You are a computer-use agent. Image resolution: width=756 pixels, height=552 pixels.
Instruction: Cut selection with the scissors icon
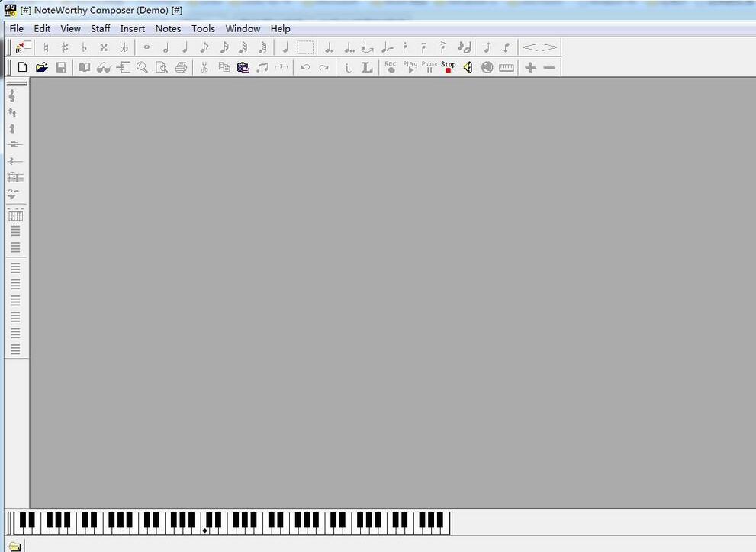204,67
